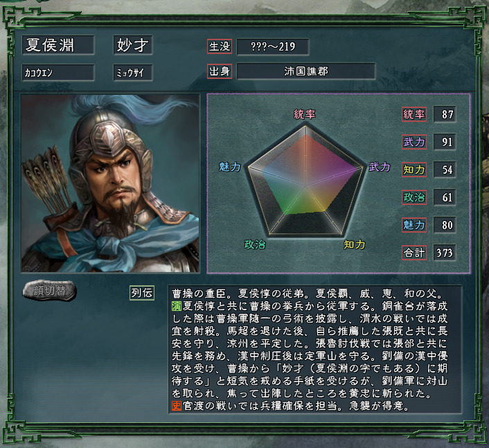Viewport: 489px width, 448px height.
Task: Click the 顔切替 face switch button
Action: pos(50,291)
